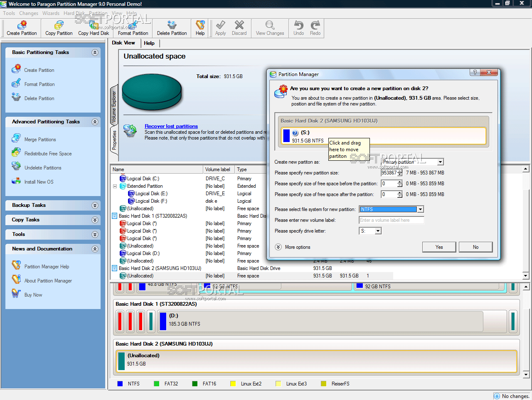Click Buy Now in the sidebar

tap(33, 295)
